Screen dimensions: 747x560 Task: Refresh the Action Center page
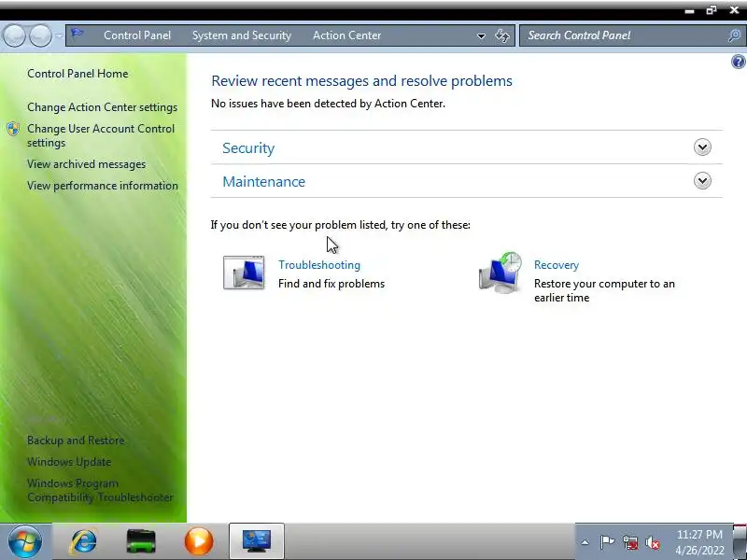(502, 35)
